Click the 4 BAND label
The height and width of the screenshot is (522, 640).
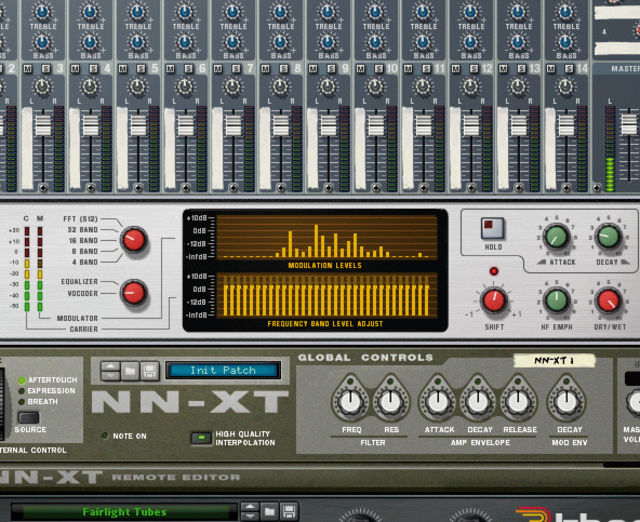point(85,262)
